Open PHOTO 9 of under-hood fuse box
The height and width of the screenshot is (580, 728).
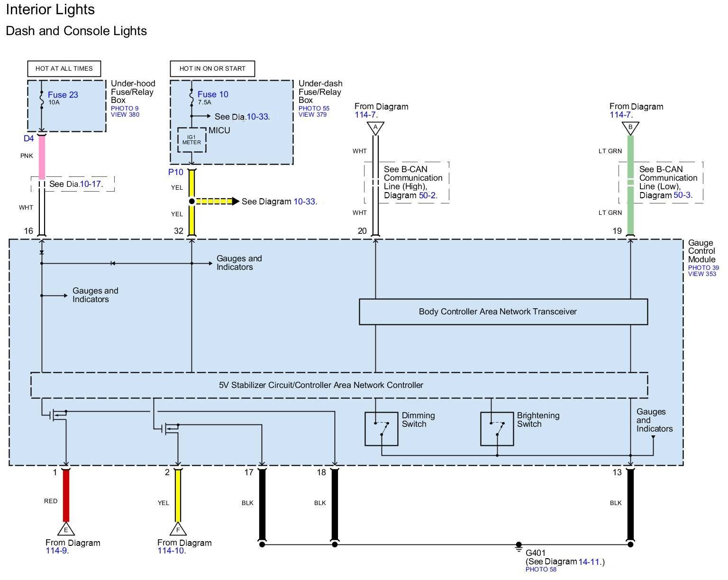[125, 109]
